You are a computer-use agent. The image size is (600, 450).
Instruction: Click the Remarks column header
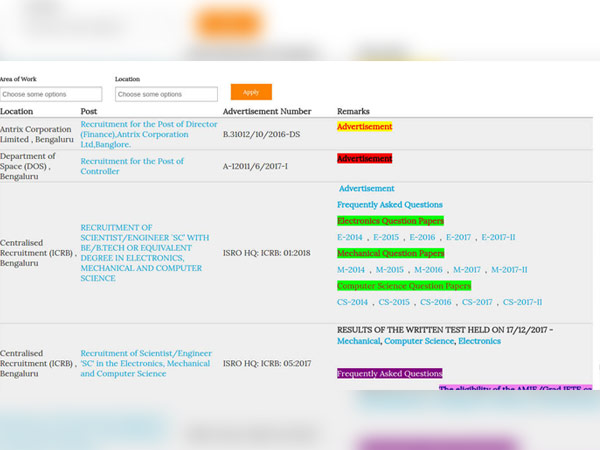pos(353,111)
